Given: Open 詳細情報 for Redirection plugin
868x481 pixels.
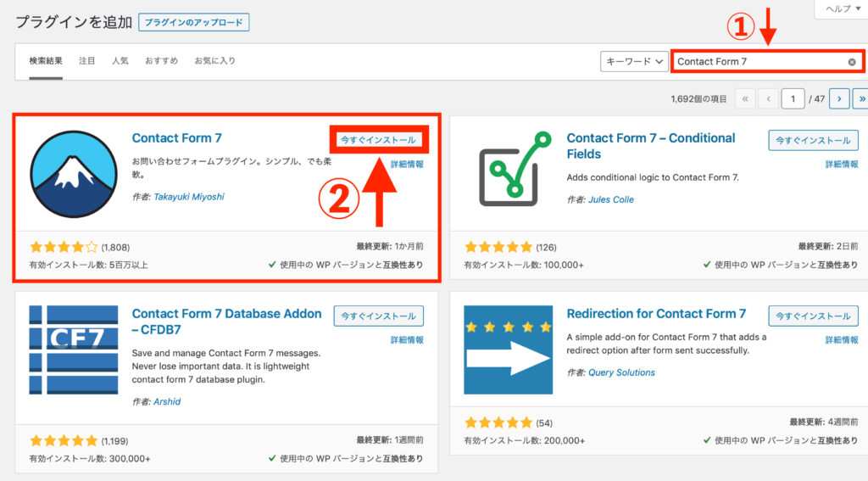Looking at the screenshot, I should pos(842,339).
